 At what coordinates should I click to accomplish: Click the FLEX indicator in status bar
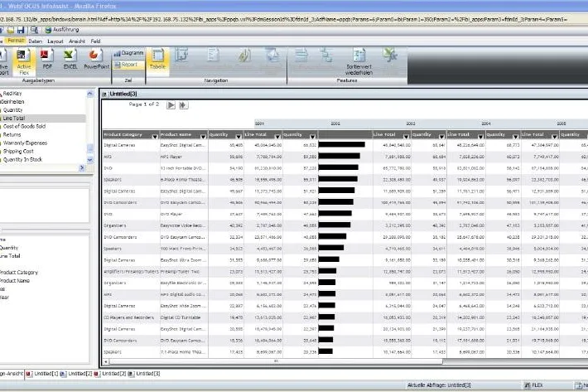tap(533, 385)
